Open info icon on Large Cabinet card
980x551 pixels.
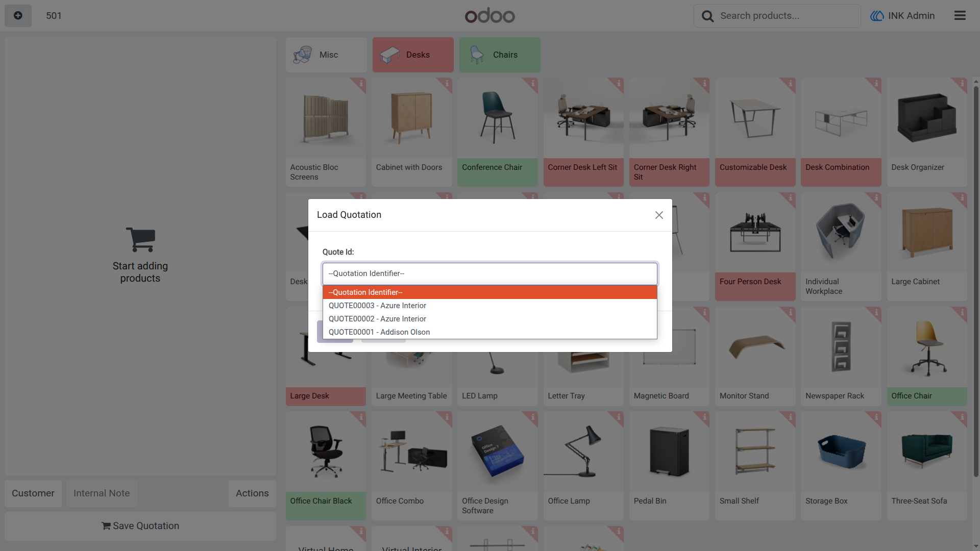click(x=962, y=198)
